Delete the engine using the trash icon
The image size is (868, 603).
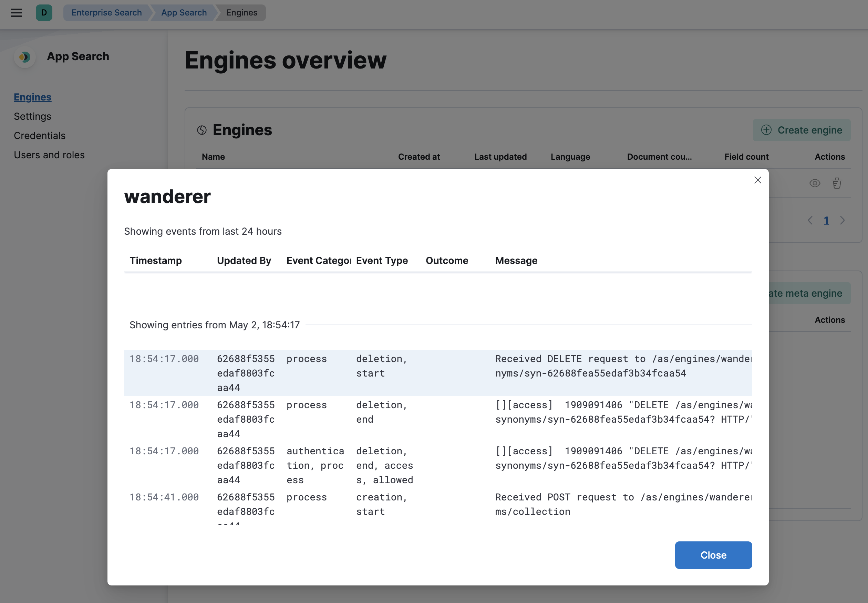click(x=837, y=183)
